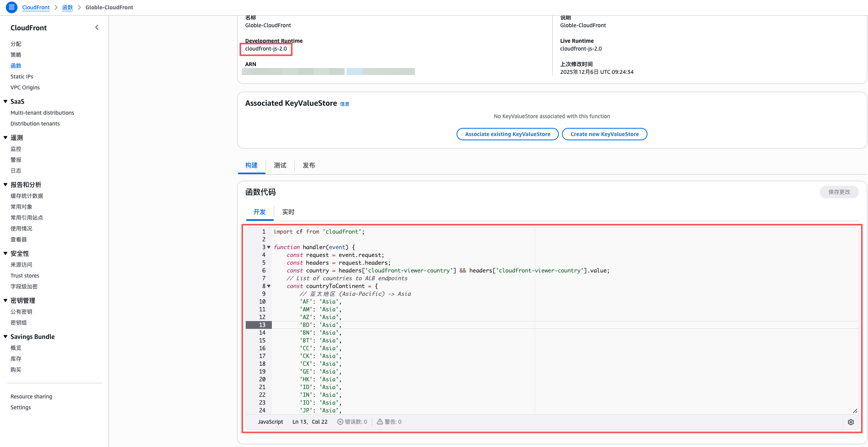Open the 信息 link beside Associated KeyValueStore
The height and width of the screenshot is (447, 868).
click(x=345, y=104)
